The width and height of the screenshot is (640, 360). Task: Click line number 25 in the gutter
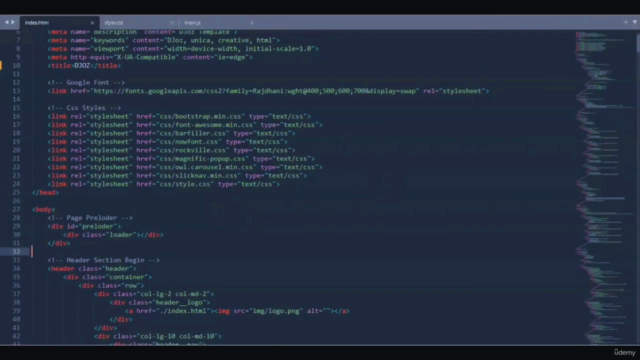pos(16,192)
